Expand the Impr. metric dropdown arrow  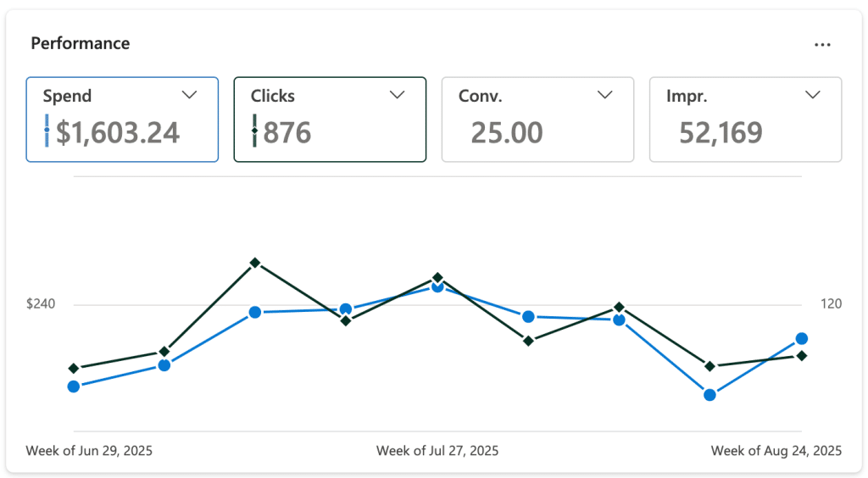[812, 95]
